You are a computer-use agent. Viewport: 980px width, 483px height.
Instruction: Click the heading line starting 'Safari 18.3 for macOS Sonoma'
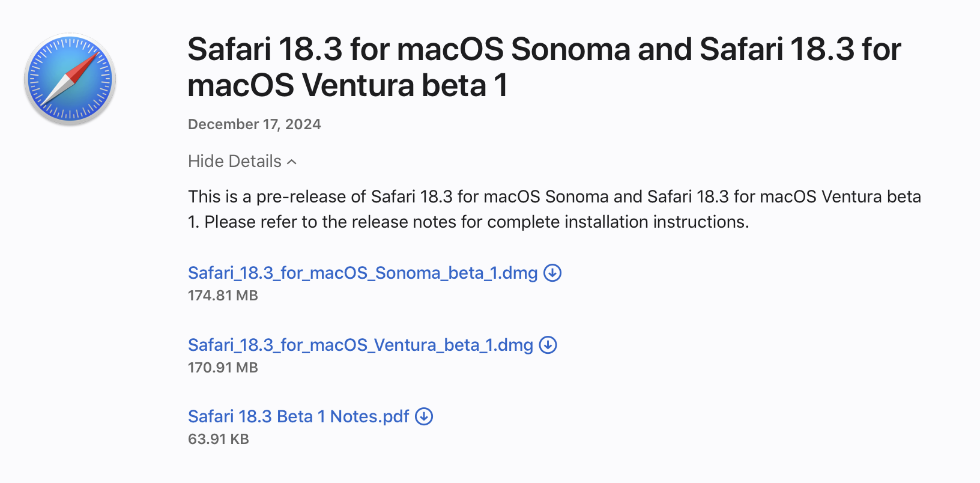(544, 49)
